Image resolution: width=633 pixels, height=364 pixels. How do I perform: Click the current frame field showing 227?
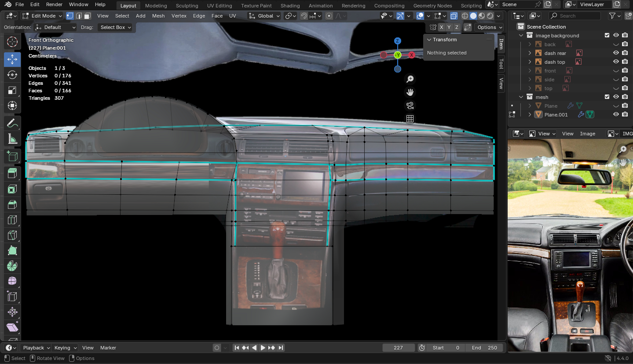pos(399,348)
